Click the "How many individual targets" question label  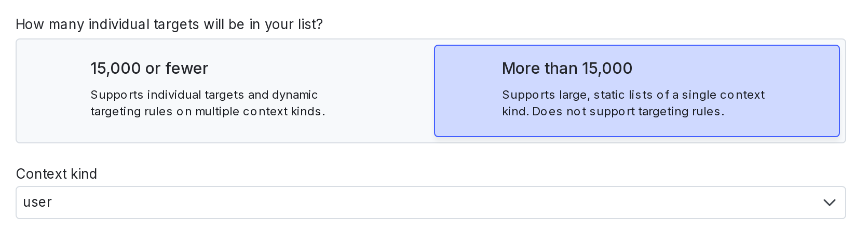[169, 24]
